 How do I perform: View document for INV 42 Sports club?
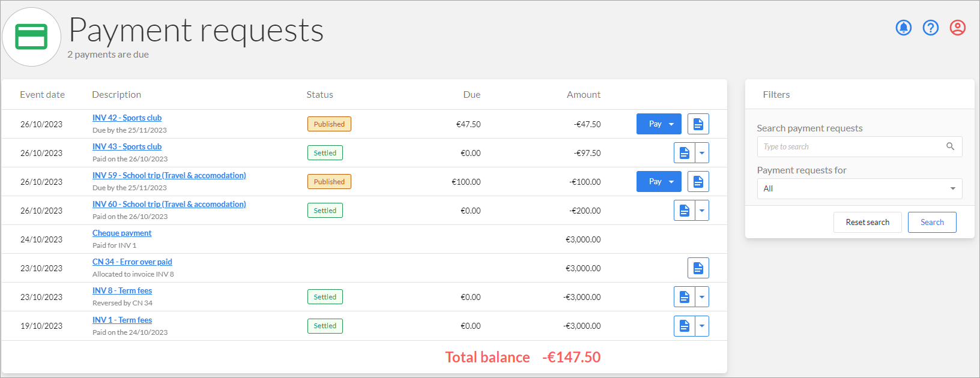(x=698, y=124)
